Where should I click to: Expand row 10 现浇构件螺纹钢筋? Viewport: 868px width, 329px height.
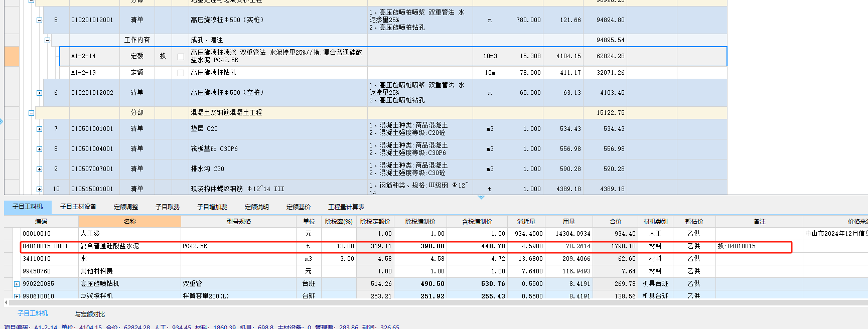pyautogui.click(x=39, y=189)
